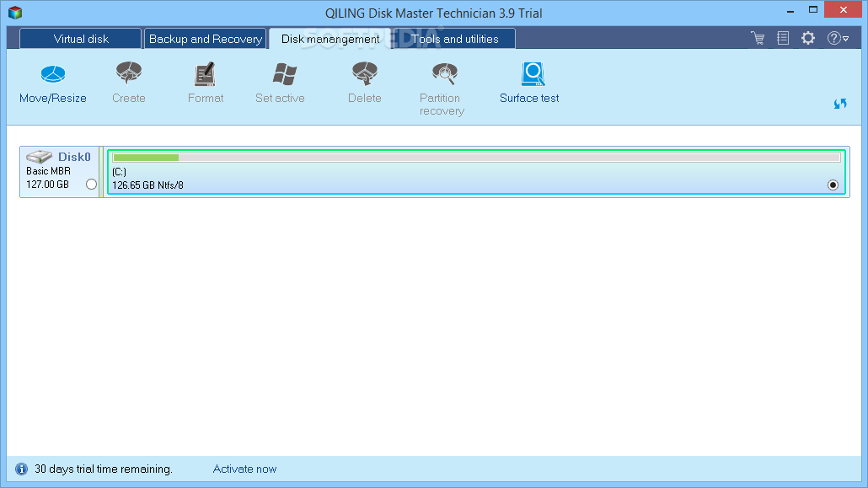Click the 126.65 GB Ntfs/8 label

pos(147,185)
